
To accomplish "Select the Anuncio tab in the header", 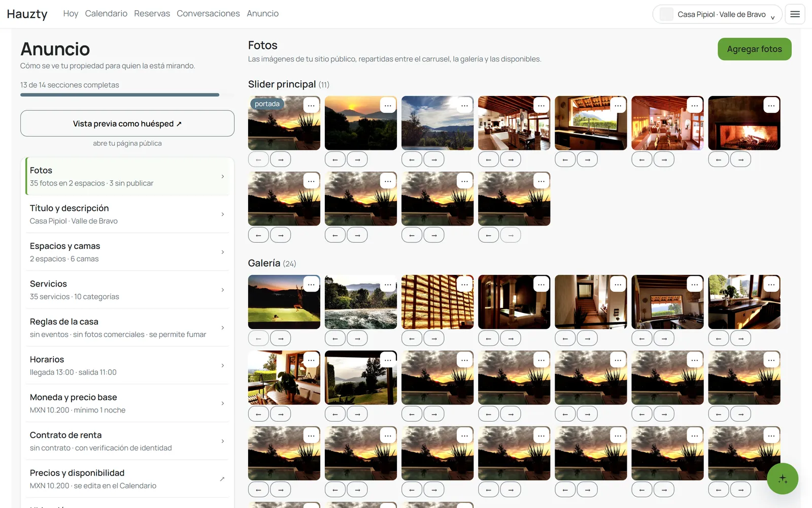I will point(262,14).
